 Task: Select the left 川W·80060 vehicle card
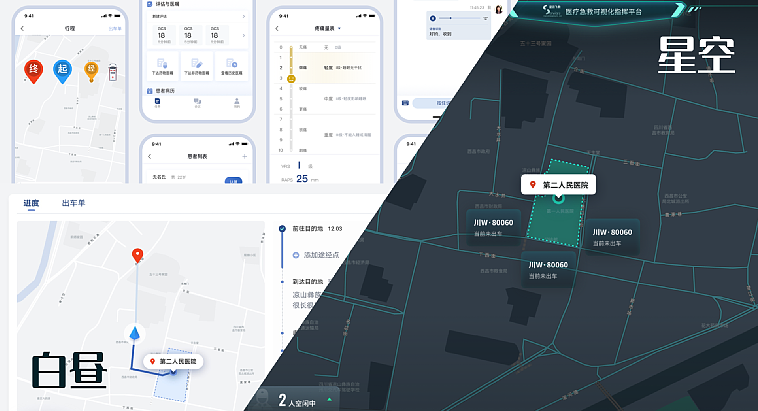(493, 227)
